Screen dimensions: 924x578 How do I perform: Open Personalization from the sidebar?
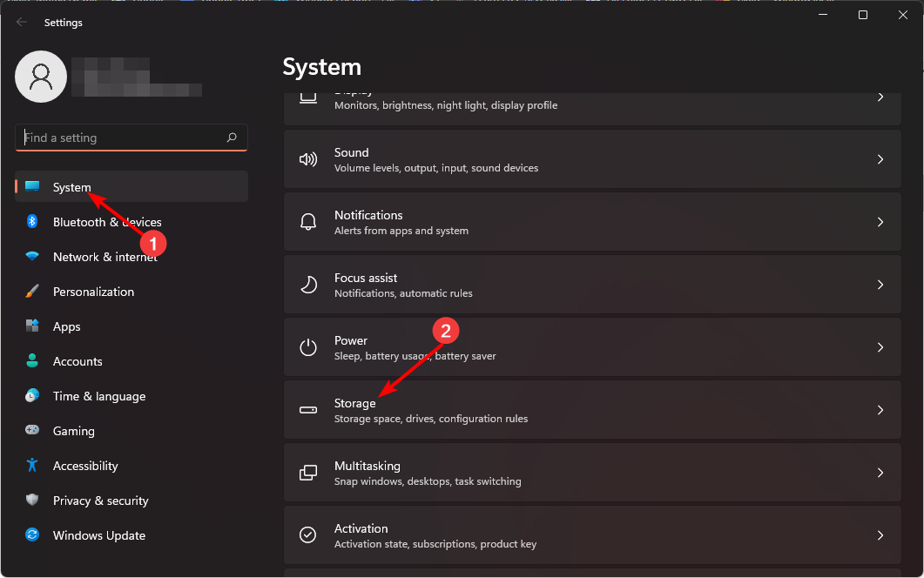92,292
